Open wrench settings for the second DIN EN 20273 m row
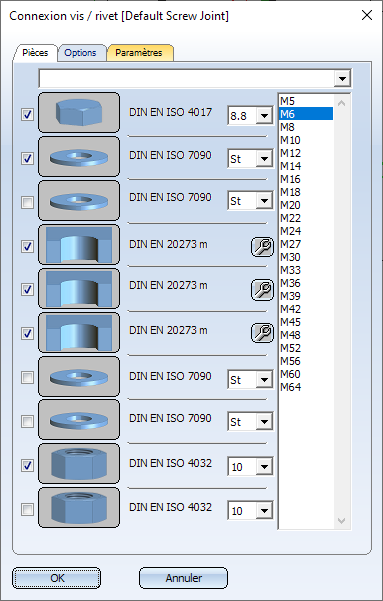 click(263, 289)
